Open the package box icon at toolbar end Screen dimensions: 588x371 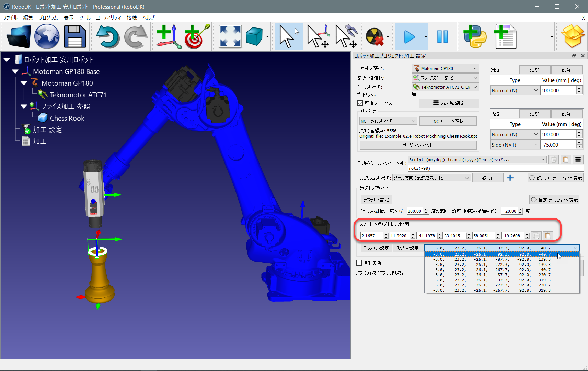pyautogui.click(x=573, y=36)
